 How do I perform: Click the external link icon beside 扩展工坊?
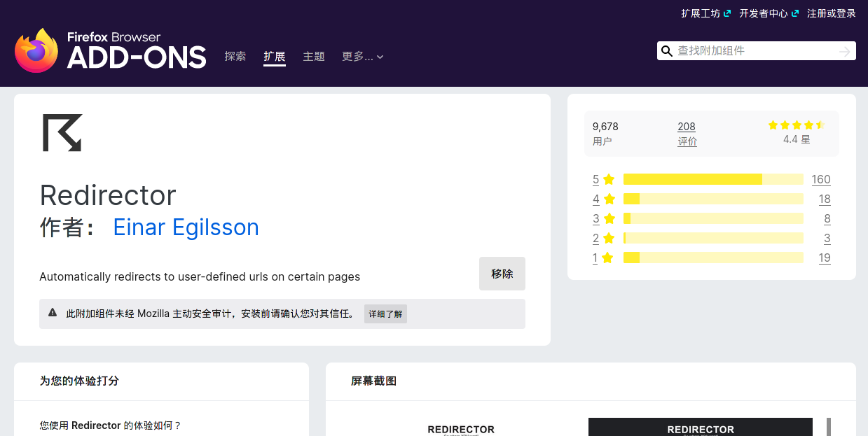[727, 13]
